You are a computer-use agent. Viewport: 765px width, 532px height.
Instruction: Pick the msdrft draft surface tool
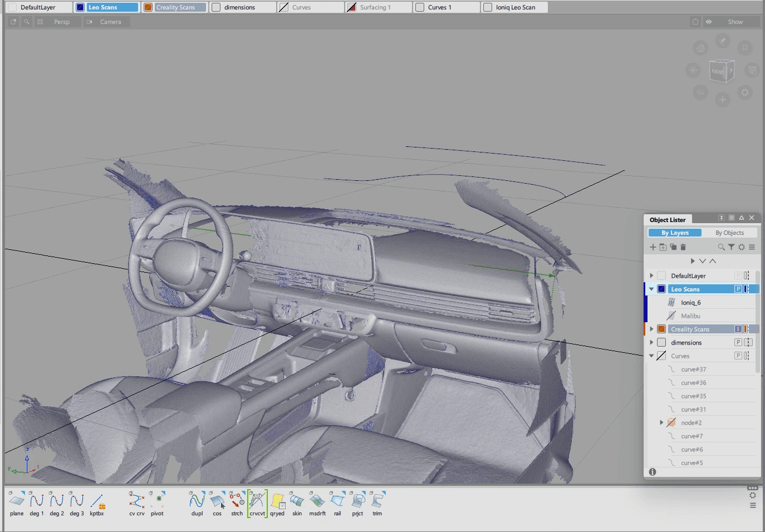(317, 501)
